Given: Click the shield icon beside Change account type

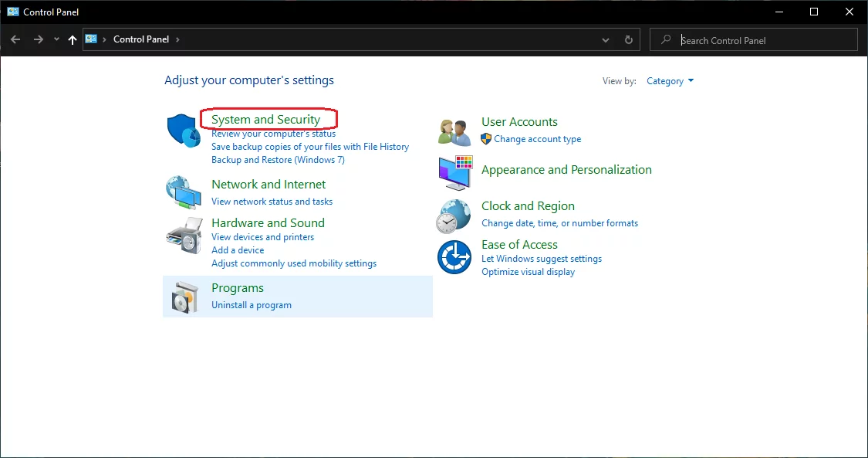Looking at the screenshot, I should tap(486, 139).
